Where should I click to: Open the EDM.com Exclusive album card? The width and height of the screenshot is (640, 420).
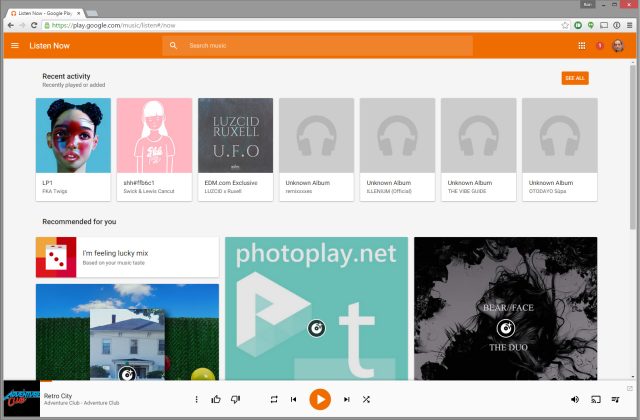236,149
